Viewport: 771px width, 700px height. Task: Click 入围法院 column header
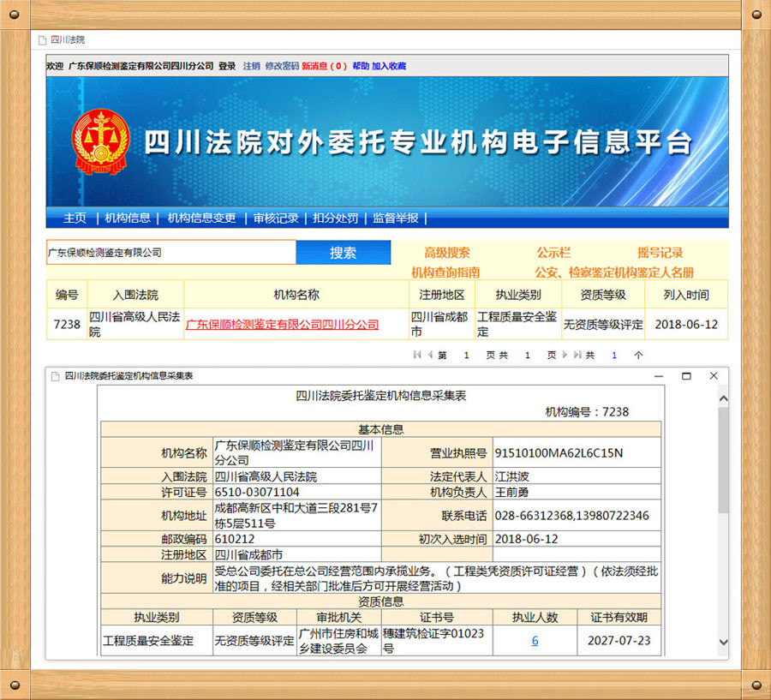135,295
